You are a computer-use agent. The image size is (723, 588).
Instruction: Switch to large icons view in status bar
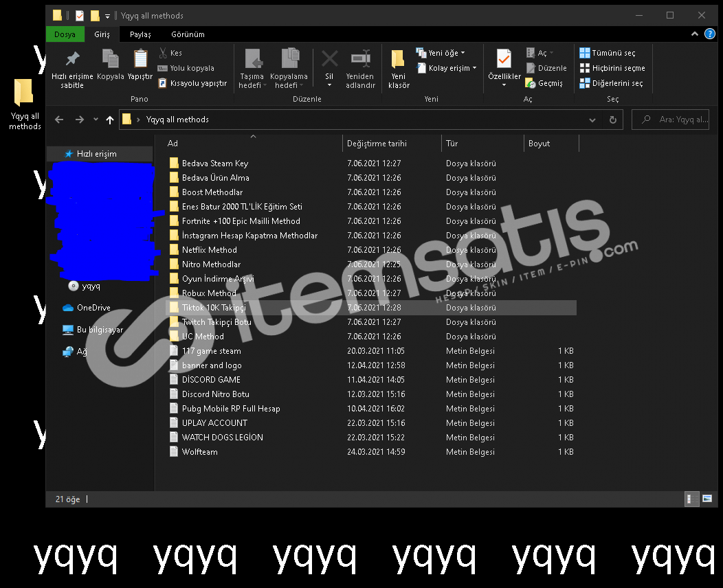point(707,499)
